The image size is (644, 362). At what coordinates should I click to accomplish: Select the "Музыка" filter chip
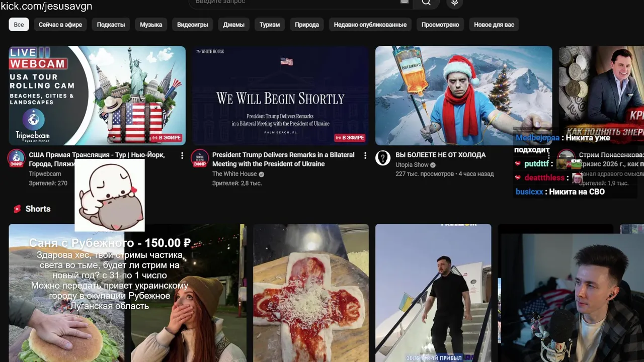click(x=151, y=25)
